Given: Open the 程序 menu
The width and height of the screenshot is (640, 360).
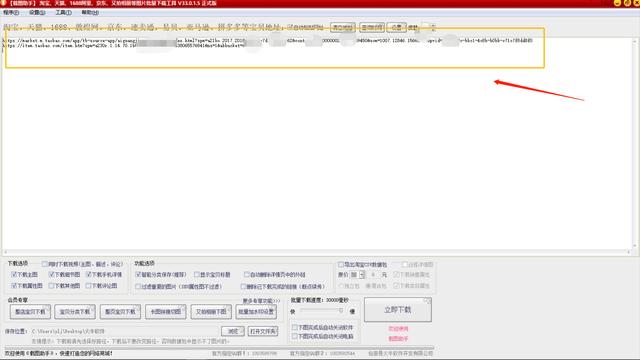Looking at the screenshot, I should click(x=11, y=13).
